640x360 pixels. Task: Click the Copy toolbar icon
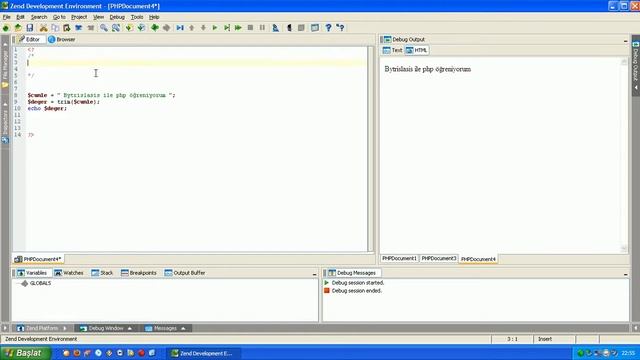coord(55,28)
